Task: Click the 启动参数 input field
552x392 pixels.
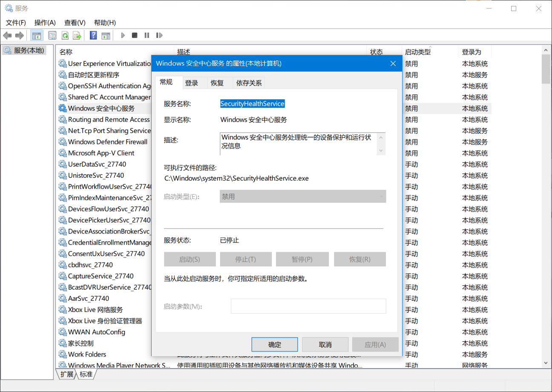Action: (308, 306)
